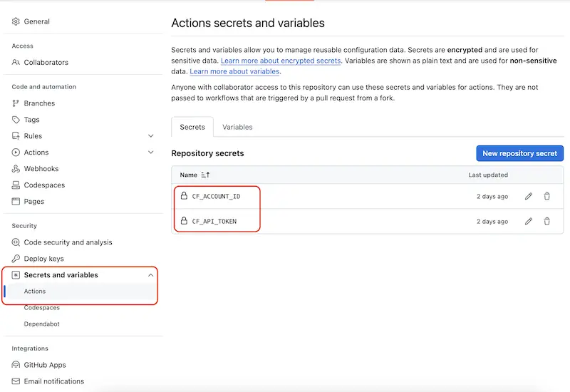The height and width of the screenshot is (392, 570).
Task: Click the GitHub Apps icon
Action: tap(16, 365)
